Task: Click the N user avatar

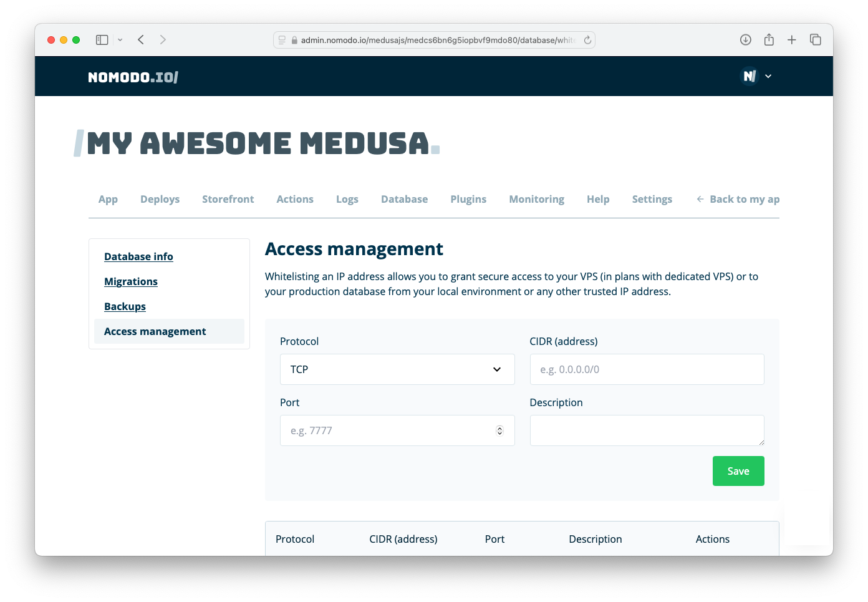Action: coord(749,76)
